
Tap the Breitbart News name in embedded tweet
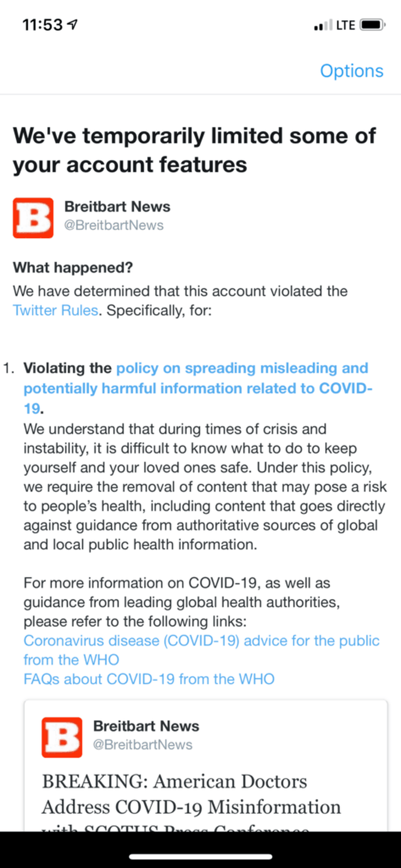click(146, 726)
